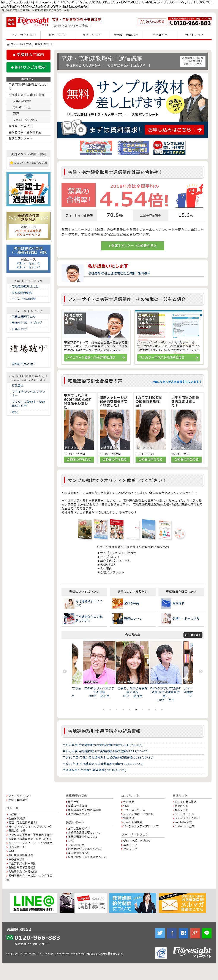
Task: Click carousel previous arrow in 合格者の声
Action: 65,671
